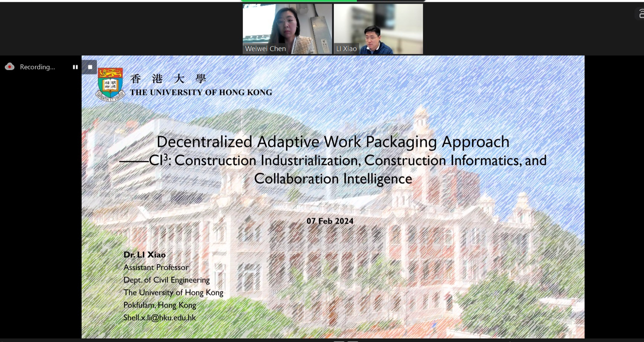Click the green screen-share bar at top
Viewport: 644px width, 342px height.
(299, 1)
